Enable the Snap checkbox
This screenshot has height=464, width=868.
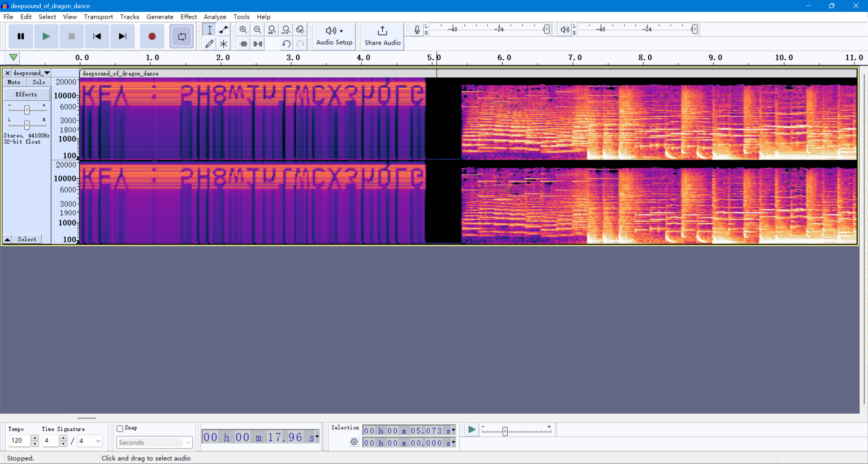tap(120, 428)
